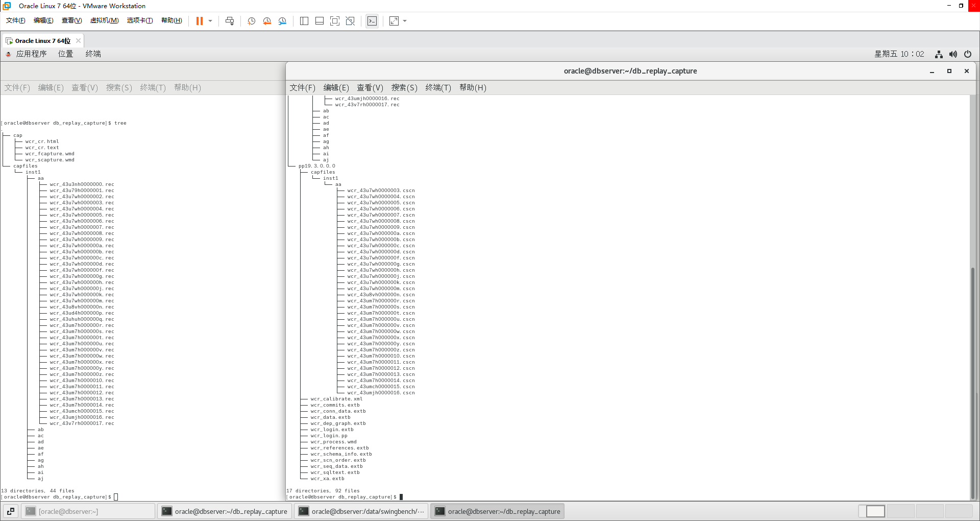Viewport: 980px width, 521px height.
Task: Open 搜索(S) menu in front terminal window
Action: [404, 87]
